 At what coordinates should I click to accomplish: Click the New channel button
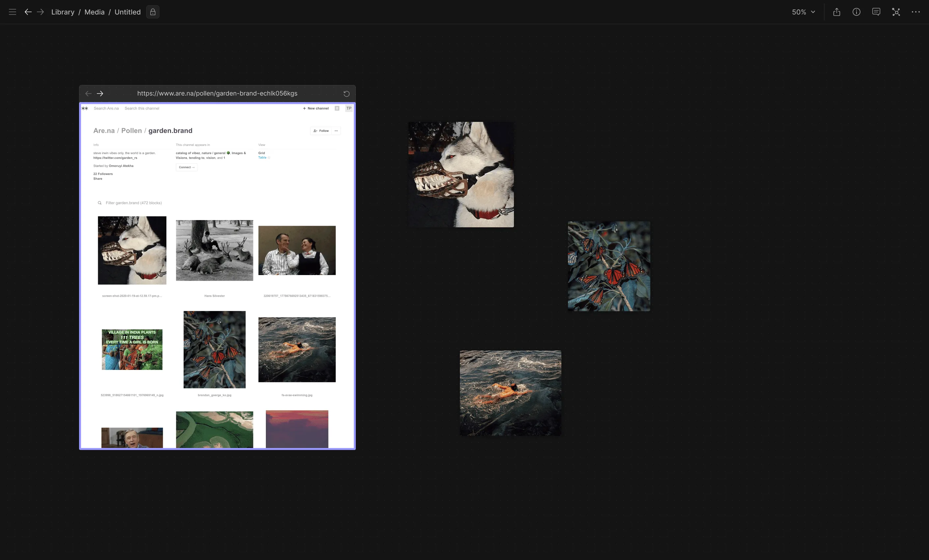point(316,108)
